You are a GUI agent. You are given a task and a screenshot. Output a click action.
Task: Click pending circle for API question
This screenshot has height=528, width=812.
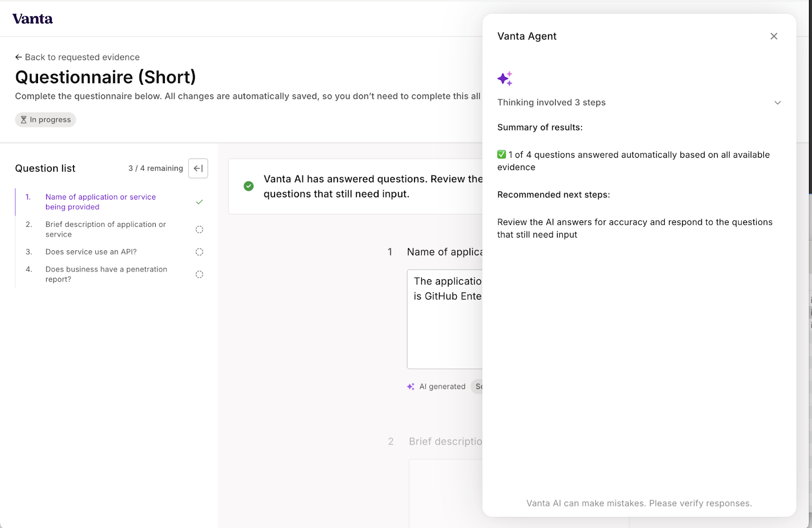tap(199, 252)
